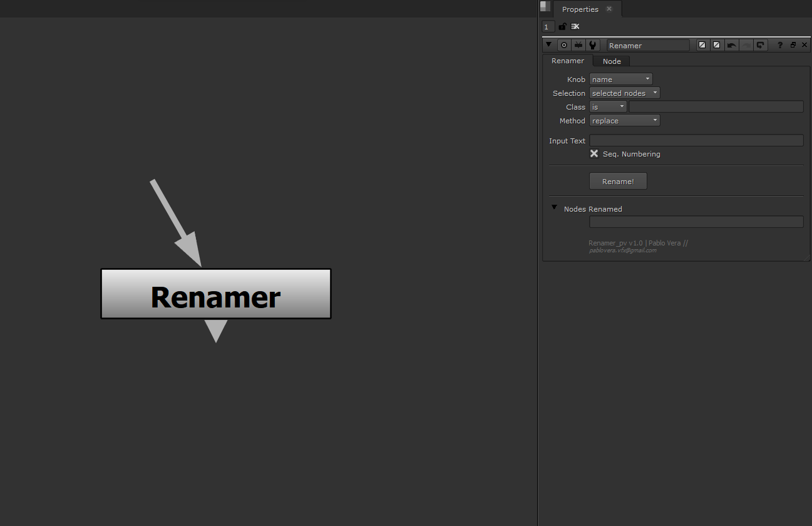This screenshot has width=812, height=526.
Task: Expand the Nodes Renamed section
Action: click(554, 207)
